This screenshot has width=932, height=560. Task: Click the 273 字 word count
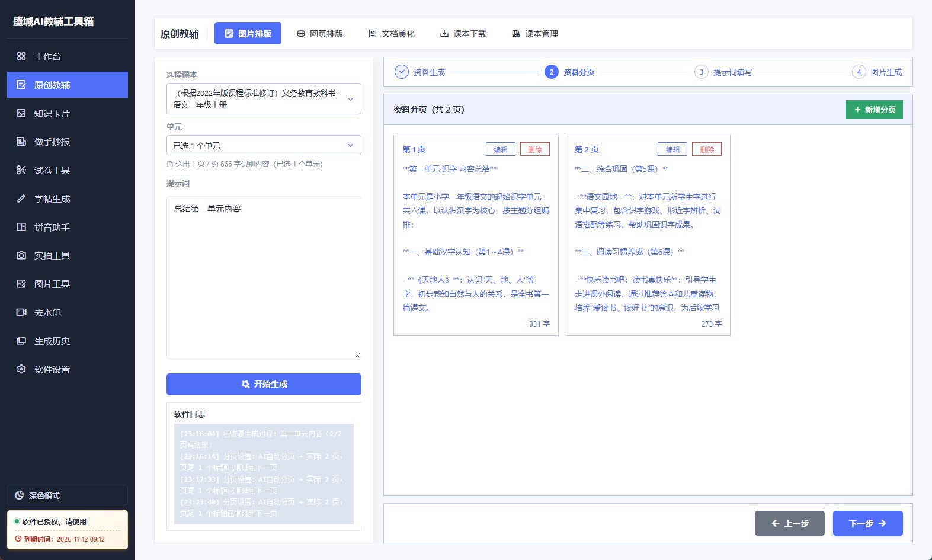pyautogui.click(x=712, y=324)
